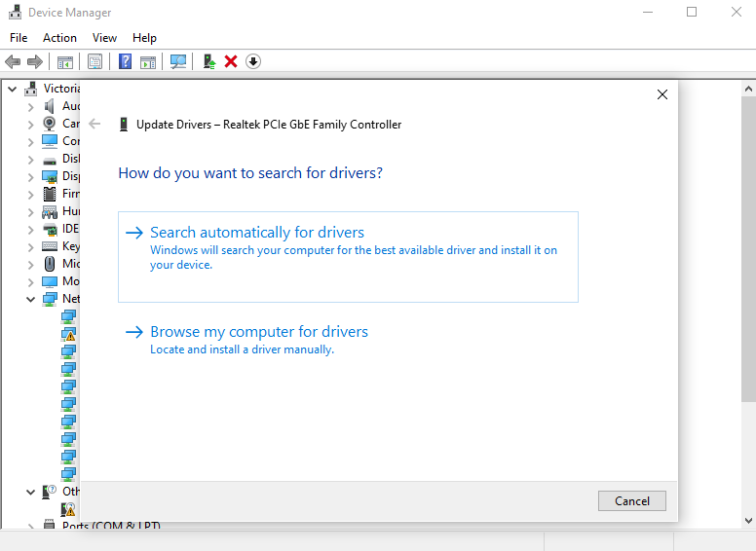Image resolution: width=756 pixels, height=551 pixels.
Task: Expand the Computer category chevron
Action: (31, 142)
